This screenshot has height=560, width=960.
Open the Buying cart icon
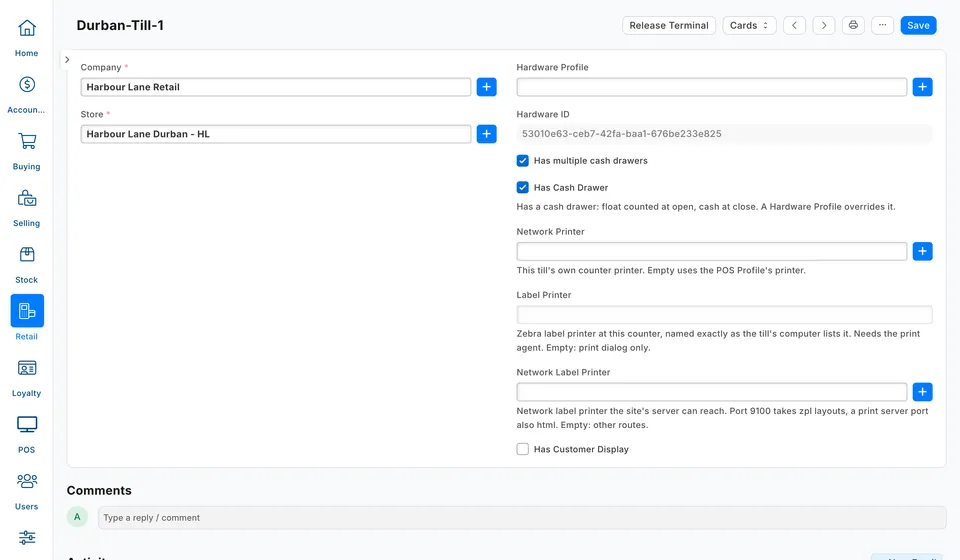pyautogui.click(x=26, y=141)
